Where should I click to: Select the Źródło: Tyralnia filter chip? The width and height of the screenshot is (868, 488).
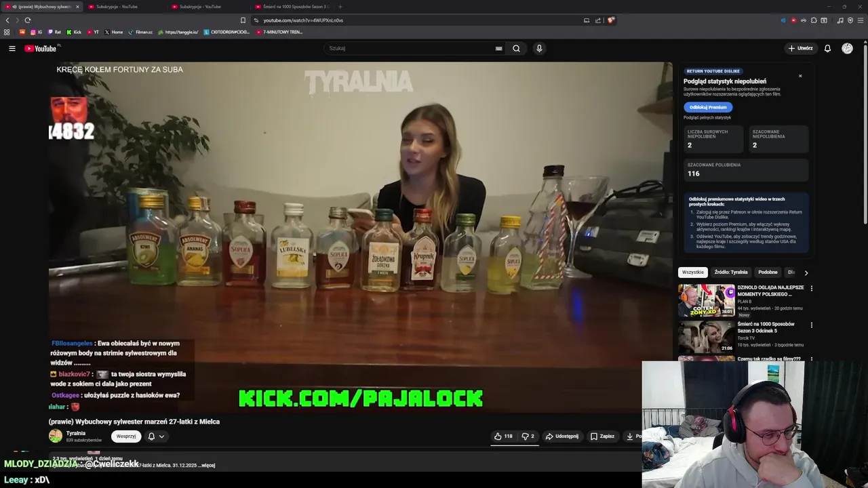coord(731,272)
